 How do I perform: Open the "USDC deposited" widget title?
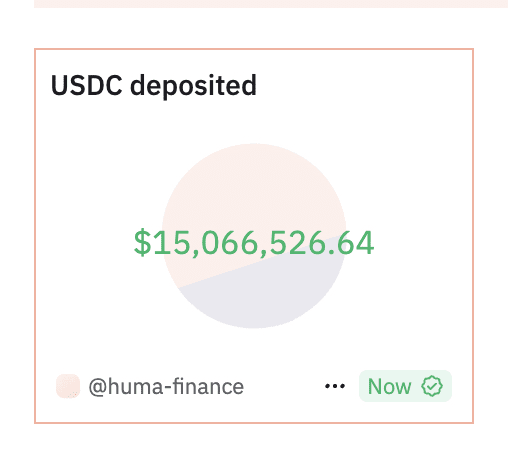coord(154,86)
